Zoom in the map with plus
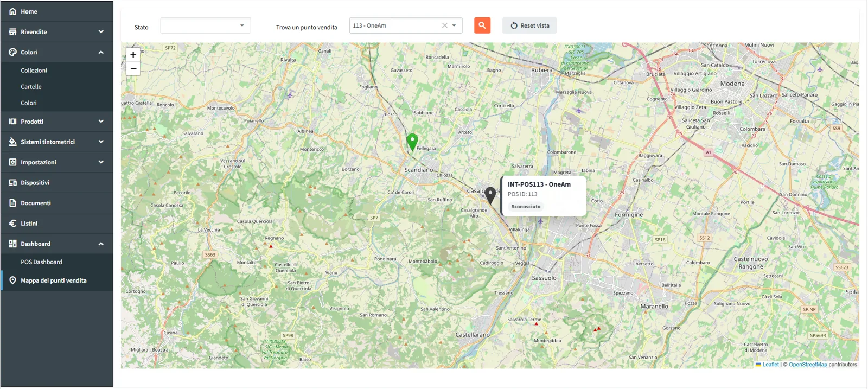This screenshot has height=389, width=868. coord(133,55)
